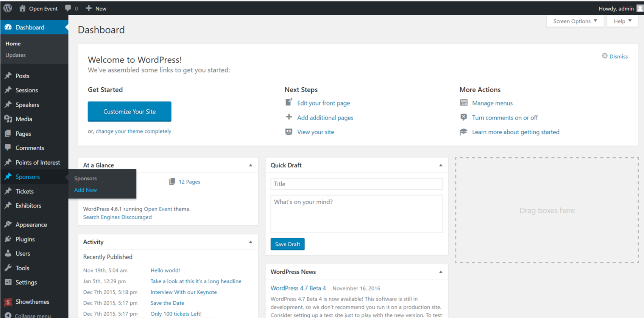Click the Howdy, admin account text

click(x=616, y=8)
